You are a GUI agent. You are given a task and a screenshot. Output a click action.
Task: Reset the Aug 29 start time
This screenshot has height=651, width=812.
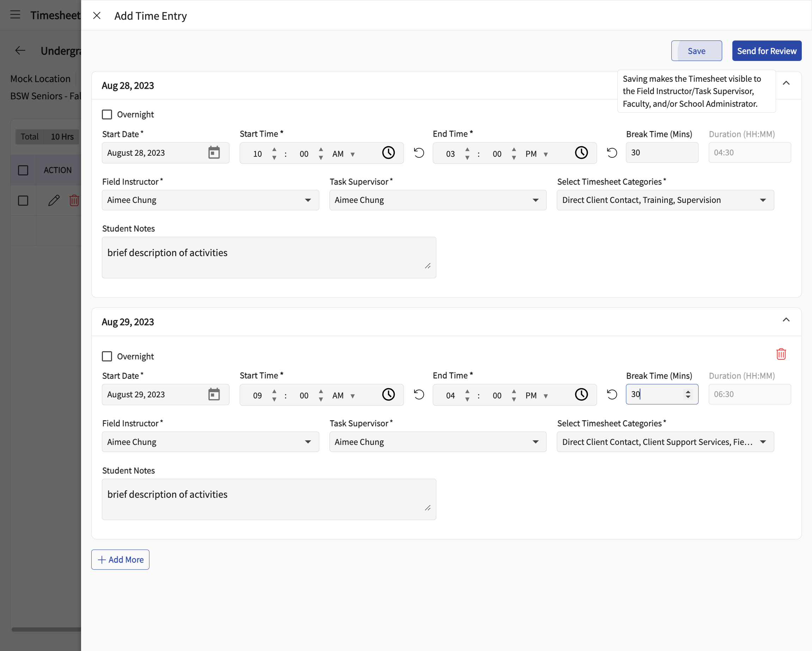pyautogui.click(x=419, y=394)
